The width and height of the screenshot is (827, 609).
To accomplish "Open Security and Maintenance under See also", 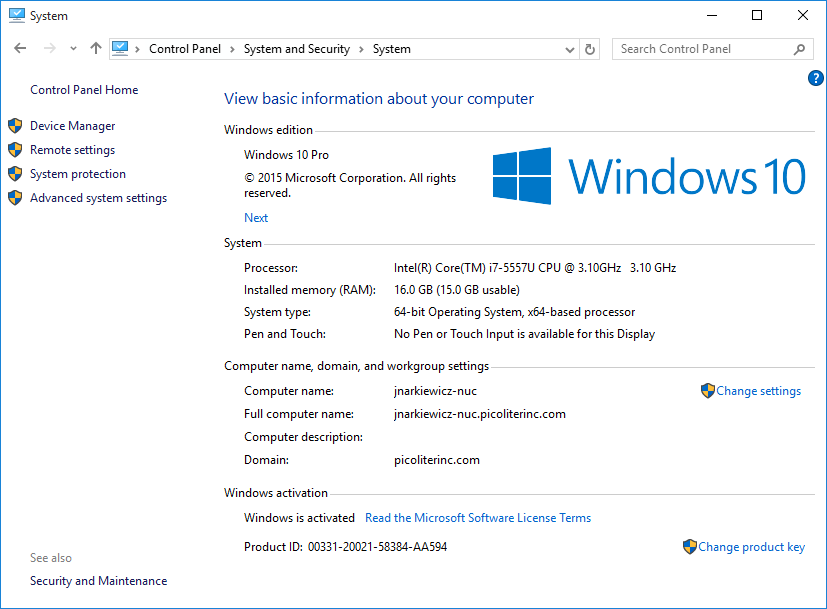I will [x=98, y=580].
